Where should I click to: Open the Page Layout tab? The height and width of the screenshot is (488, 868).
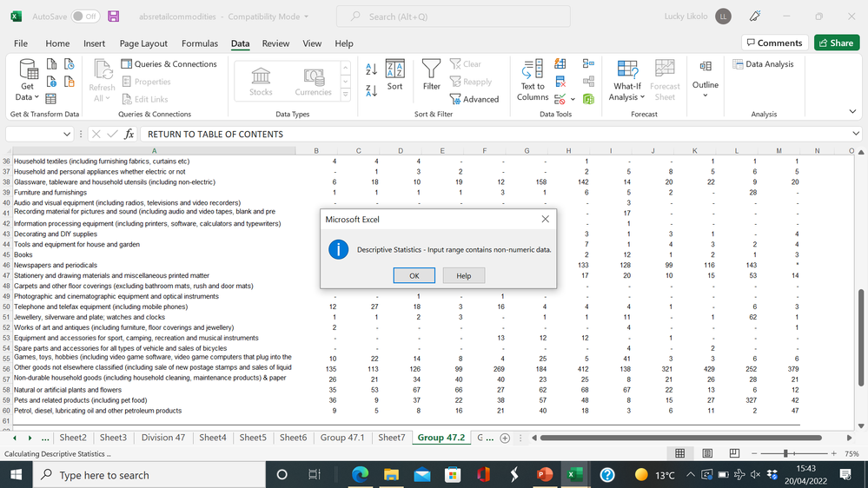pos(143,43)
